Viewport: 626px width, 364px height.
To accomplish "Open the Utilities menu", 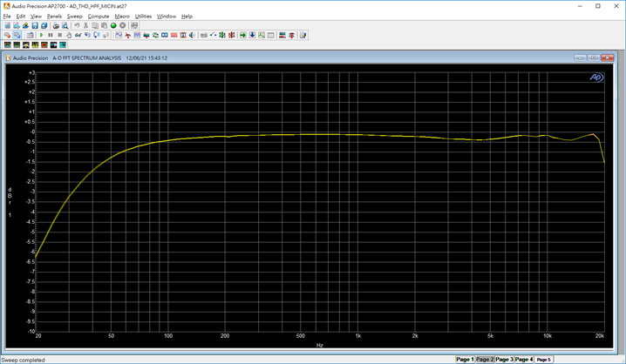I will coord(143,16).
